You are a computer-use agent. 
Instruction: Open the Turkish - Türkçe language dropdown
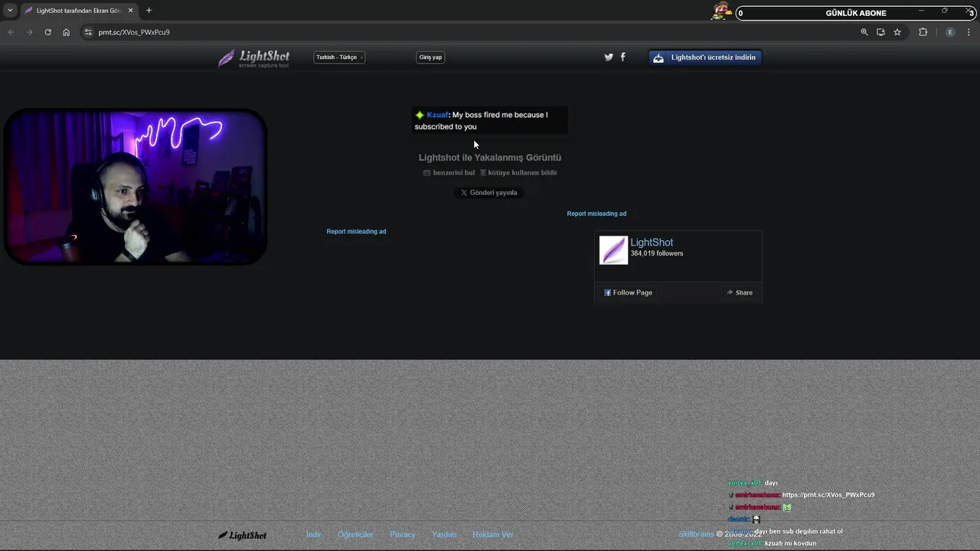click(x=339, y=57)
